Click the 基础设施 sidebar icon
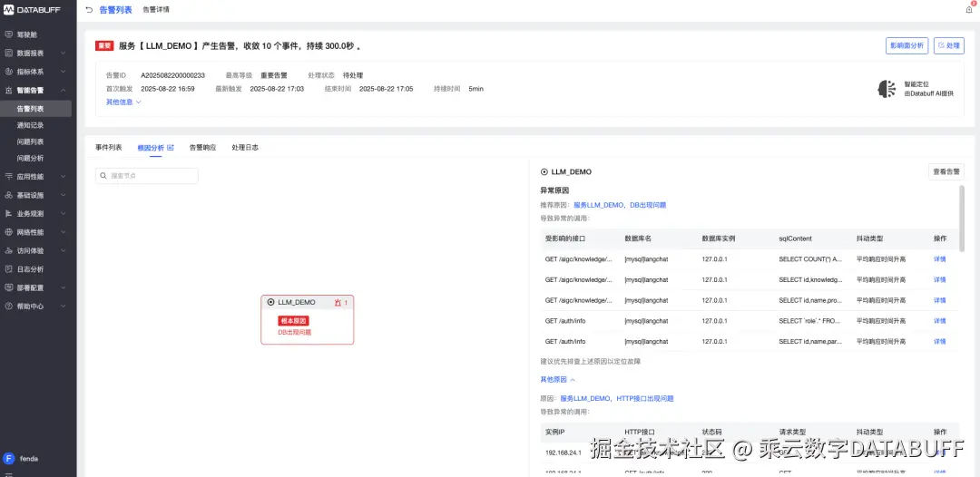 click(x=9, y=195)
